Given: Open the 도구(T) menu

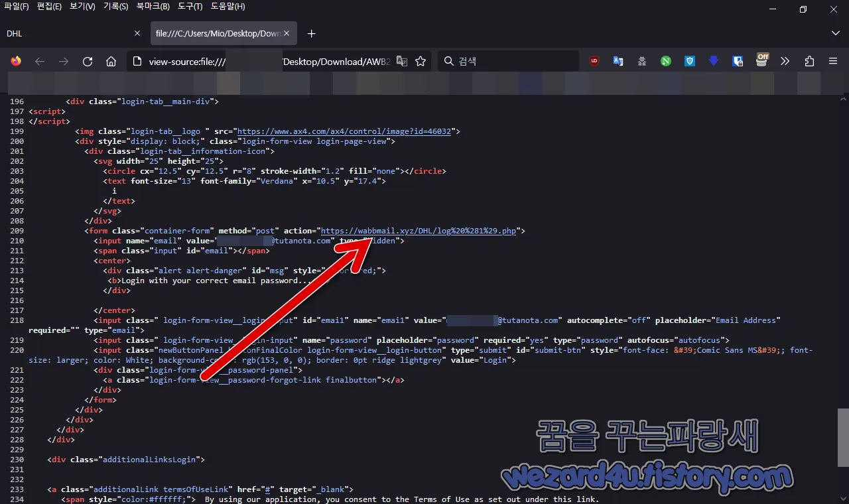Looking at the screenshot, I should (190, 7).
